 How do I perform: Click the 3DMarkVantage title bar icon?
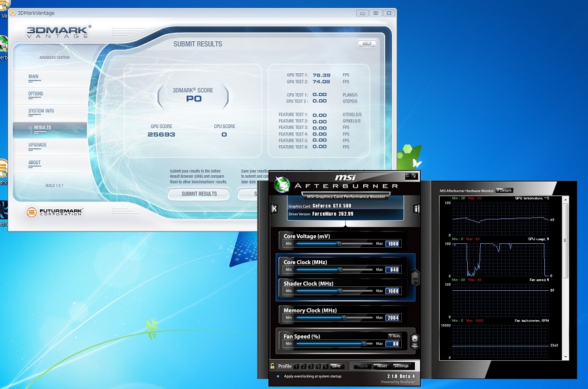(x=12, y=13)
